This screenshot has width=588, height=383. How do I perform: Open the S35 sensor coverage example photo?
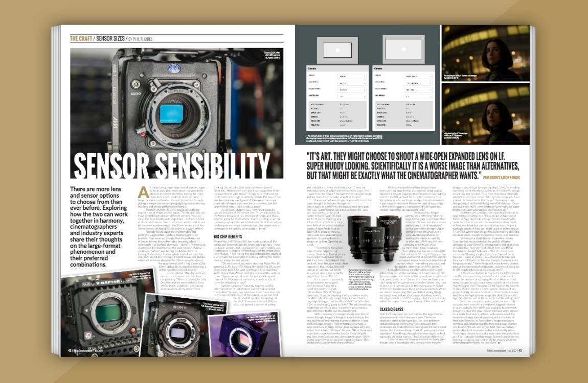click(486, 113)
